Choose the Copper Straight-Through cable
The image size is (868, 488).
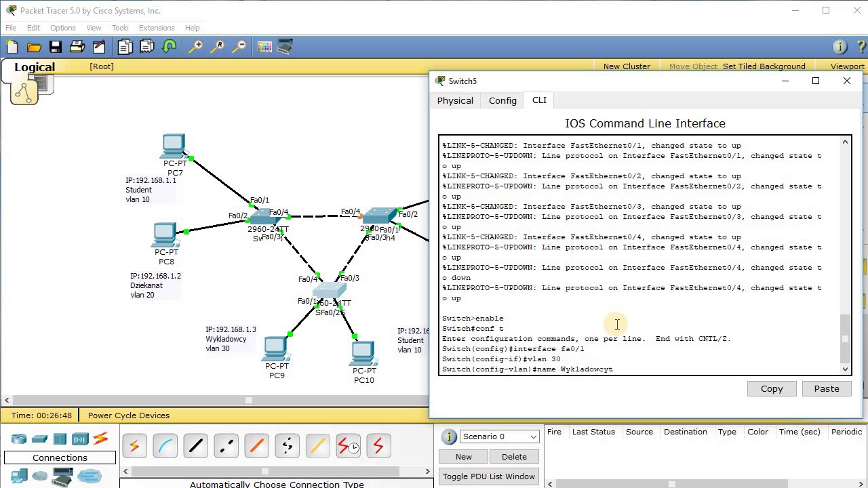(x=195, y=446)
